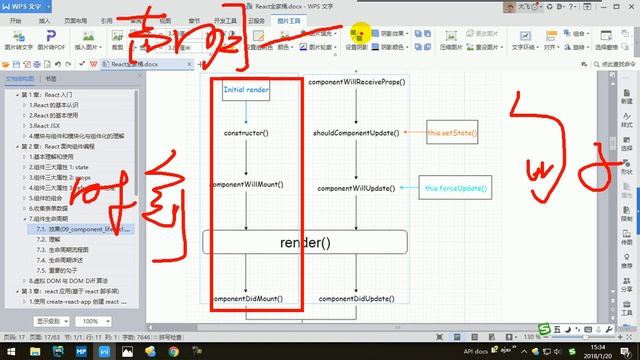Viewport: 640px width, 360px height.
Task: Collapse the 7.组件生命周期 tree node
Action: tap(25, 219)
